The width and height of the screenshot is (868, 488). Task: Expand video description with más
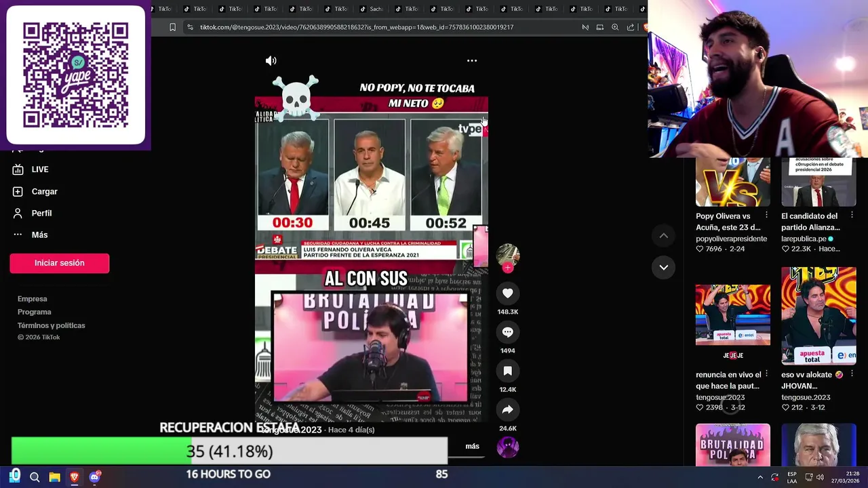pyautogui.click(x=472, y=446)
